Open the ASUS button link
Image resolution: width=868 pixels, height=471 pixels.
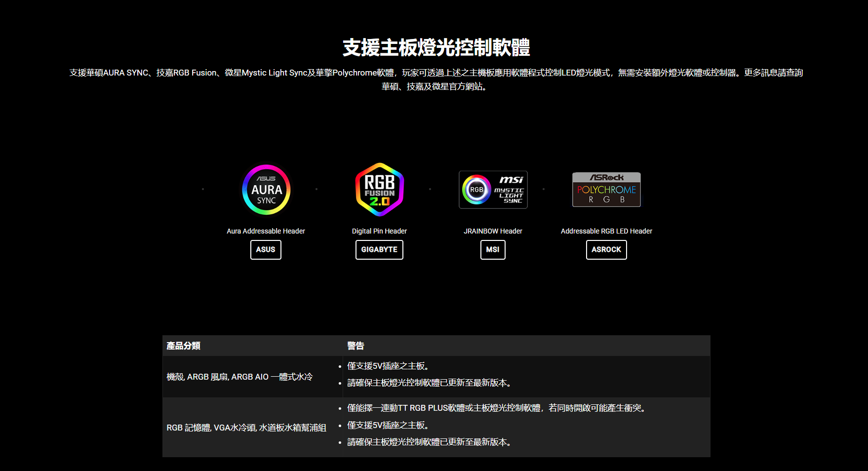(x=266, y=250)
